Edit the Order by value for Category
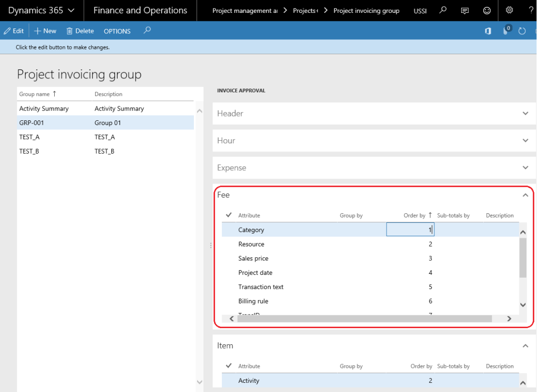 coord(410,229)
